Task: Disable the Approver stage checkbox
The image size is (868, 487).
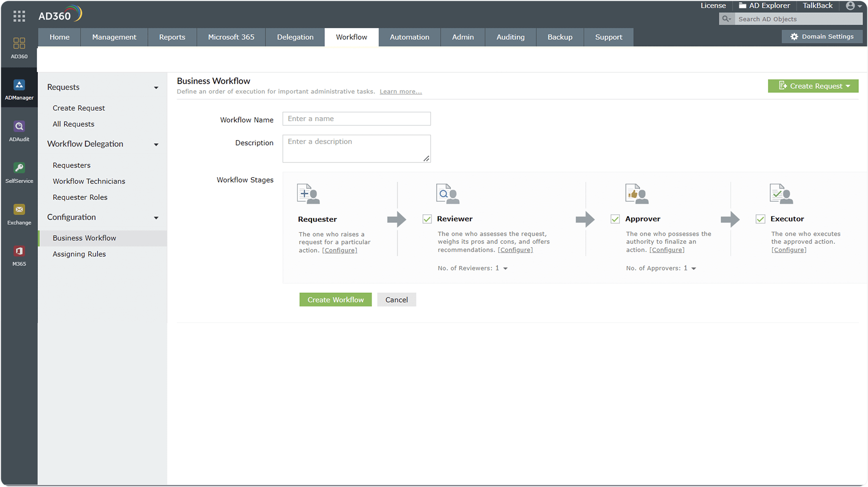Action: pos(615,219)
